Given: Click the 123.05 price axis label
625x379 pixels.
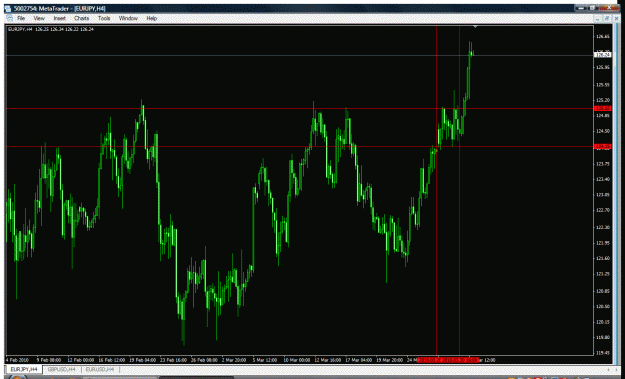Looking at the screenshot, I should (602, 194).
